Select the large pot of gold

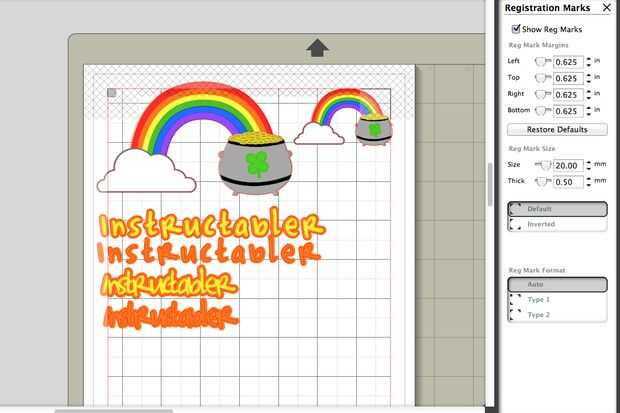(255, 163)
